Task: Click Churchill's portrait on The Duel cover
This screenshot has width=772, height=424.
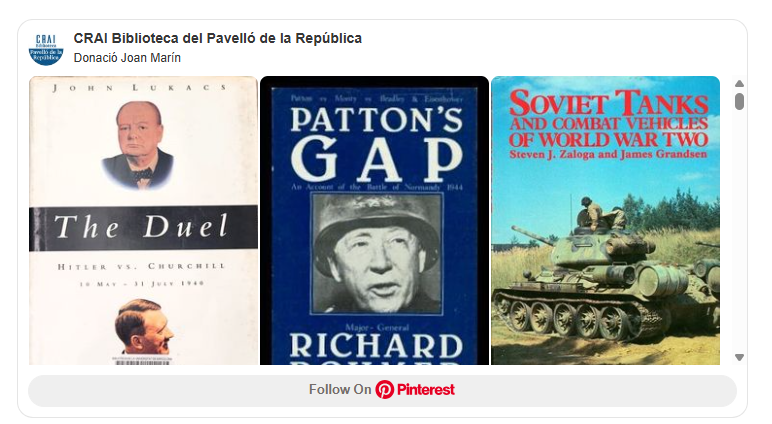Action: pos(138,145)
